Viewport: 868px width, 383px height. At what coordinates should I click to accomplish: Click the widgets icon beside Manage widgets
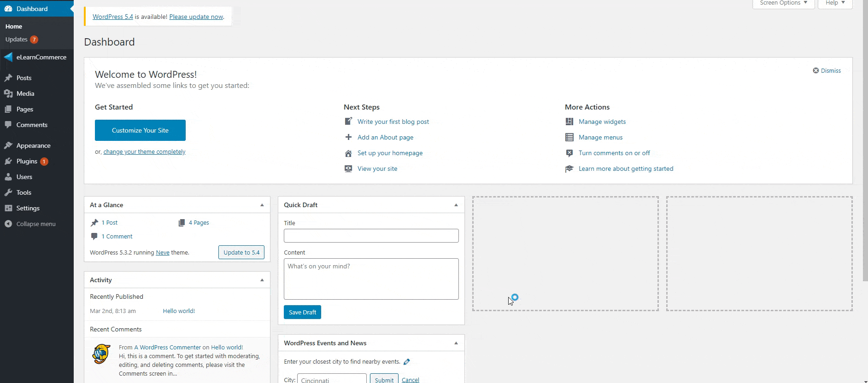click(569, 122)
